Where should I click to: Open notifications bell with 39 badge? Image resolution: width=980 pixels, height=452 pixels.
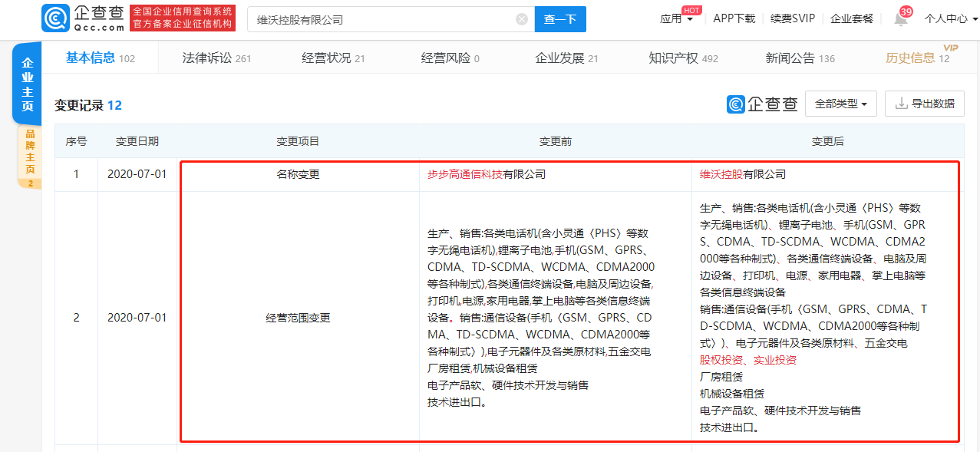click(x=900, y=19)
